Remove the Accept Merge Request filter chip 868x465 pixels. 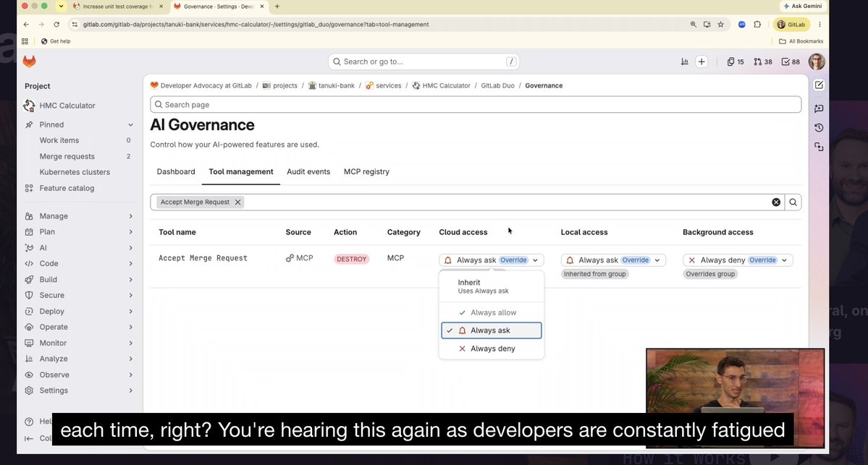coord(237,202)
